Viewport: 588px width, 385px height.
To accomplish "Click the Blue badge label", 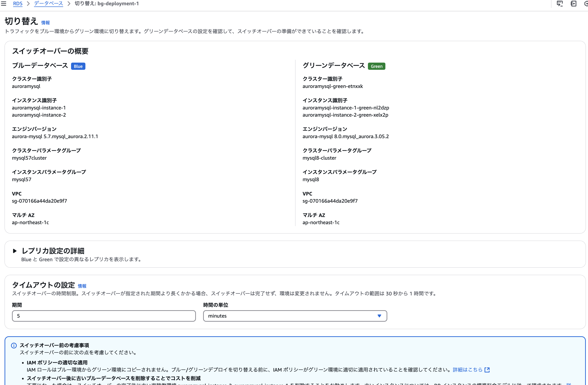I will (x=78, y=66).
